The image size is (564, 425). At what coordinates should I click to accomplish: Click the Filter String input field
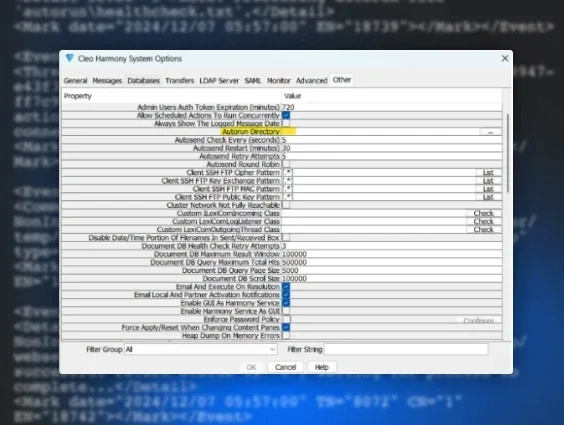pyautogui.click(x=406, y=349)
